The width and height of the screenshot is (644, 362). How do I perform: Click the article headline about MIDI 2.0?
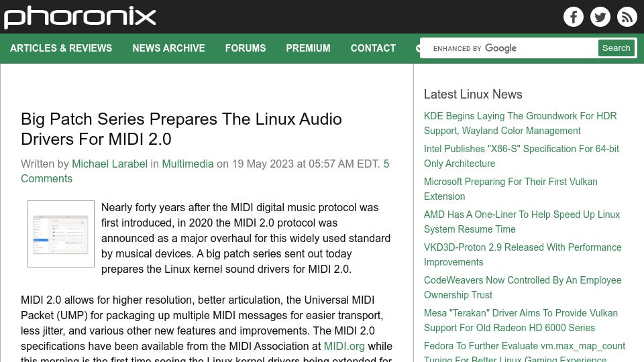[181, 129]
